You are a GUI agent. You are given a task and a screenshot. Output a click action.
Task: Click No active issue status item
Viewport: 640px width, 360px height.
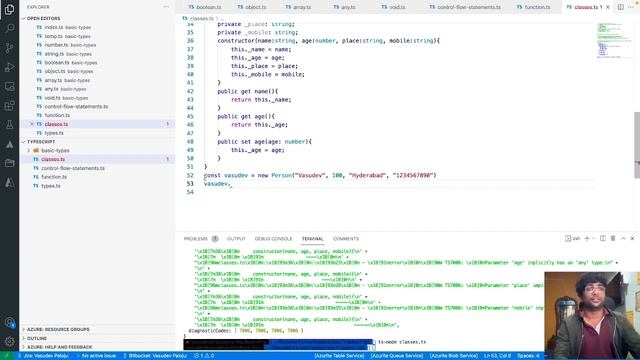(x=96, y=356)
